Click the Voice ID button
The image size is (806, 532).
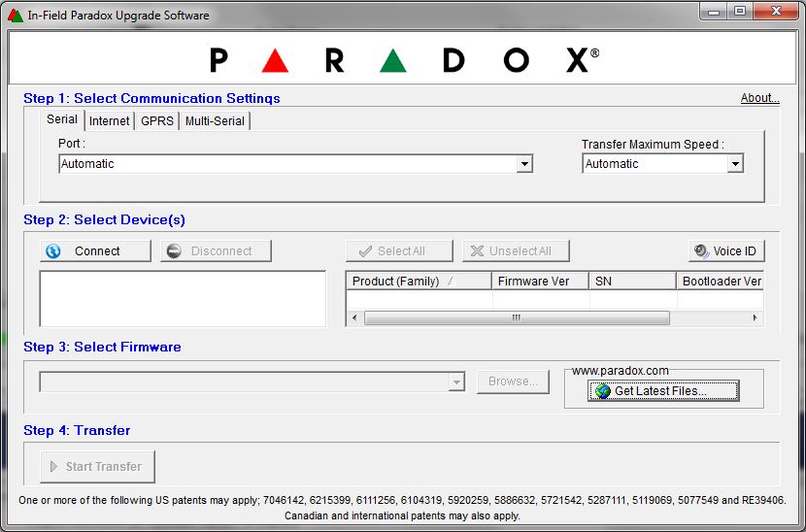click(x=726, y=251)
